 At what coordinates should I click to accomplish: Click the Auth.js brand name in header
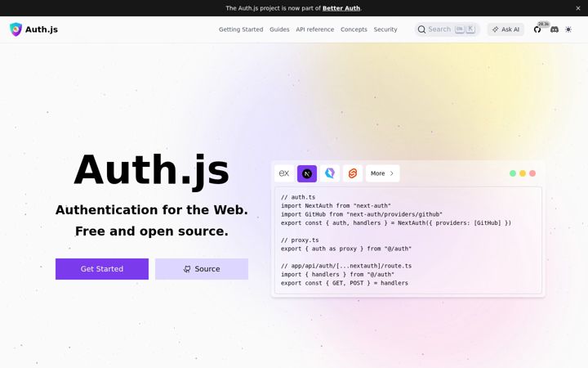pos(42,29)
